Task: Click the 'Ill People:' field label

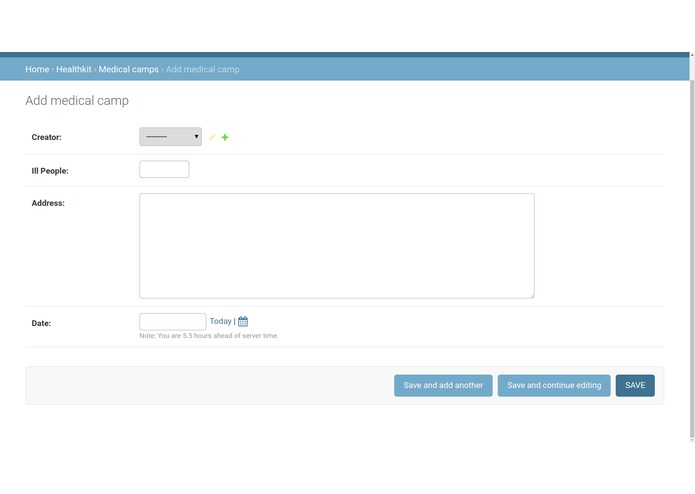Action: pos(50,171)
